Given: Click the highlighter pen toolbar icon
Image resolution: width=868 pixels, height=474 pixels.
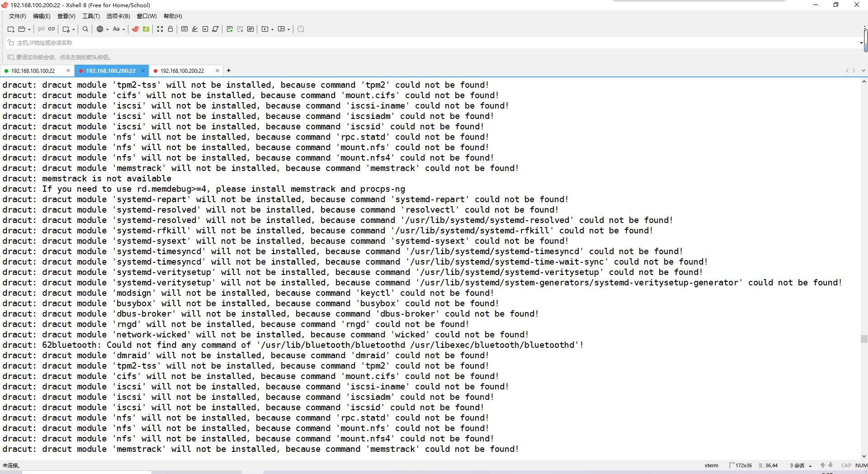Looking at the screenshot, I should 195,29.
